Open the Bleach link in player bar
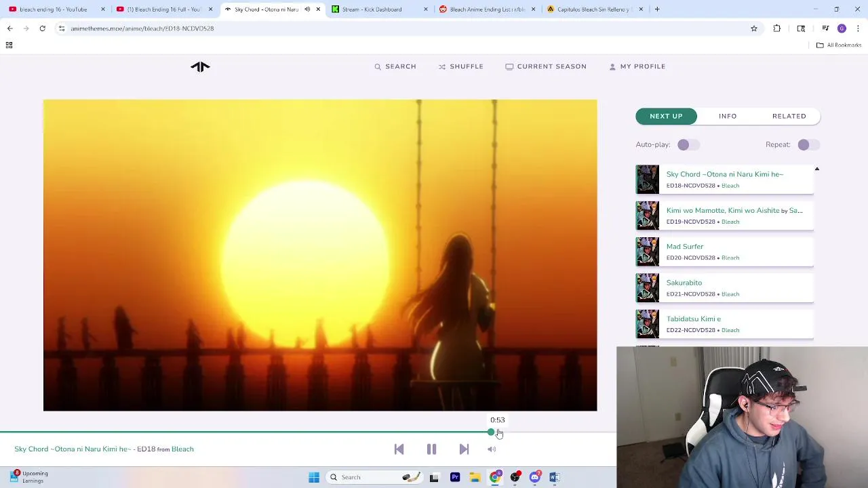Screen dimensions: 868x488 pyautogui.click(x=182, y=449)
